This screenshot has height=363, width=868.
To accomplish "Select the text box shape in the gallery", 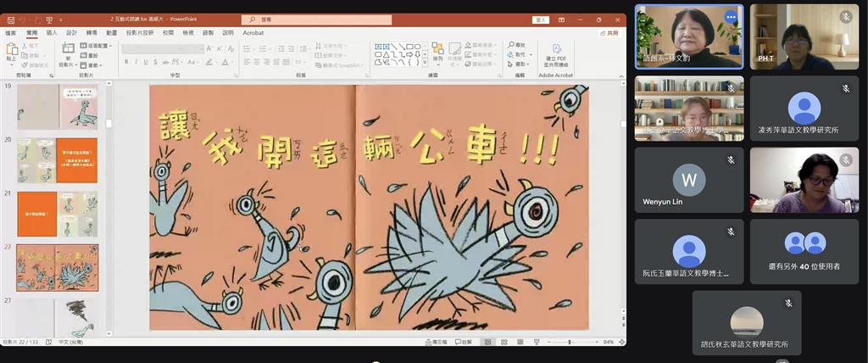I will 379,47.
